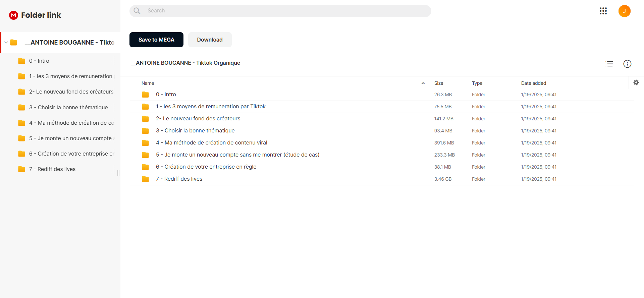
Task: Sort by Name column header
Action: [x=148, y=83]
